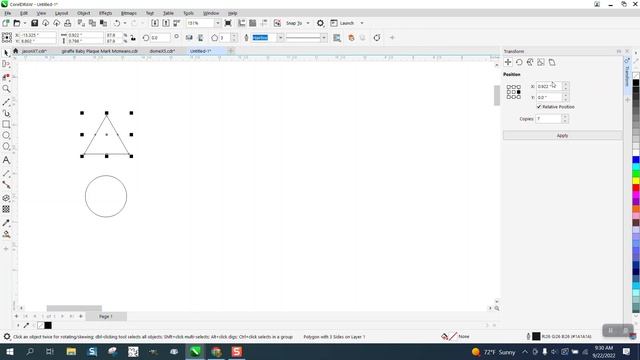The width and height of the screenshot is (640, 360).
Task: Open the Size tab in Transform docker
Action: pos(541,62)
